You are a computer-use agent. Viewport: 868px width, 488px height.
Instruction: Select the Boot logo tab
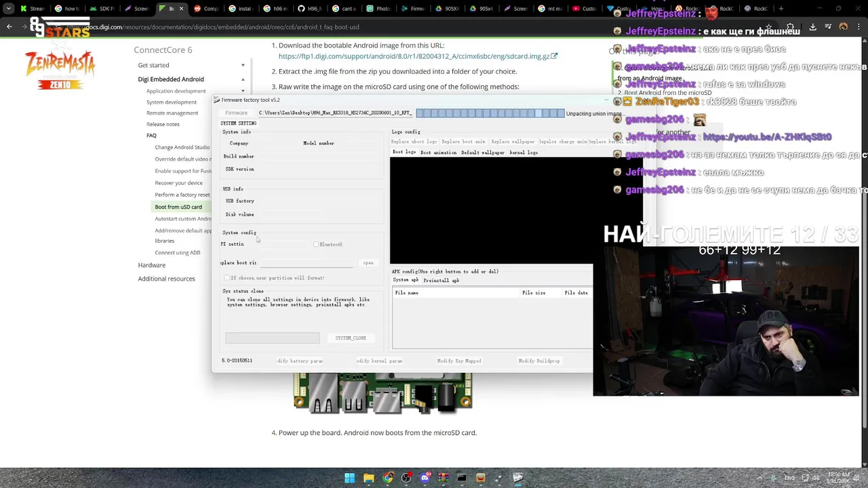(x=404, y=152)
